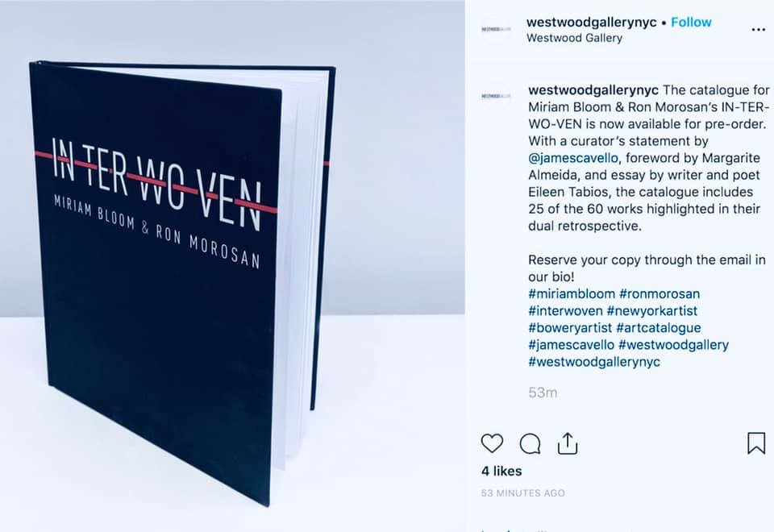Image resolution: width=774 pixels, height=532 pixels.
Task: Open comments with the speech bubble icon
Action: coord(531,443)
